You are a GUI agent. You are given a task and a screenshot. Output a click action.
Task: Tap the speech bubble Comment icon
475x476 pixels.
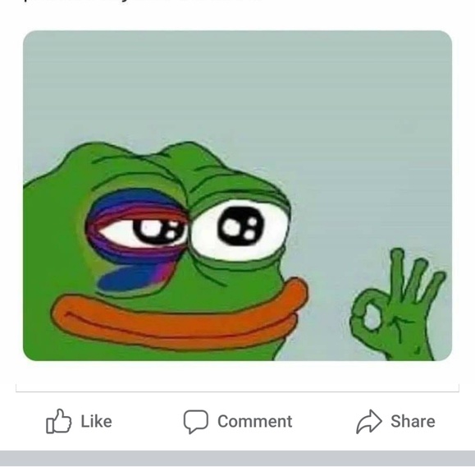click(196, 422)
